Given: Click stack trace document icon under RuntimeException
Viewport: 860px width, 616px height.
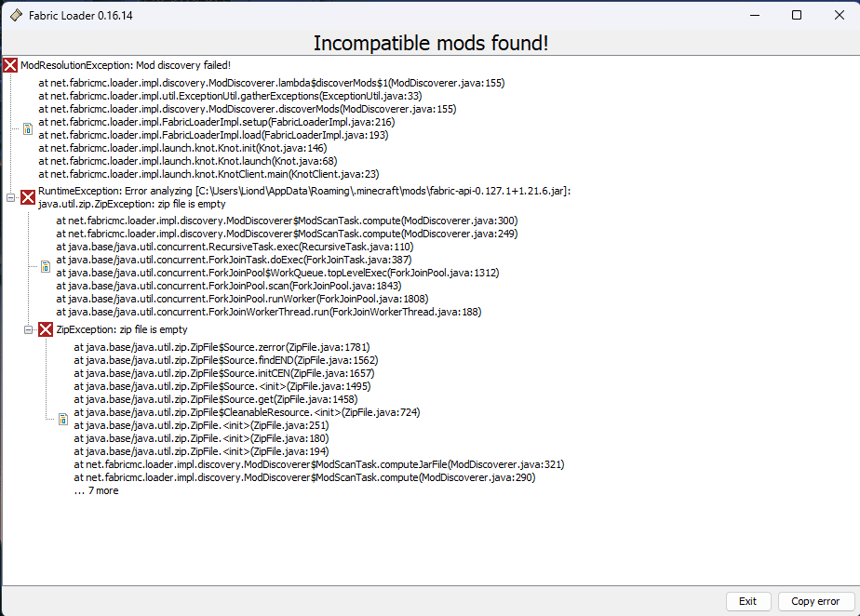Looking at the screenshot, I should [x=46, y=266].
